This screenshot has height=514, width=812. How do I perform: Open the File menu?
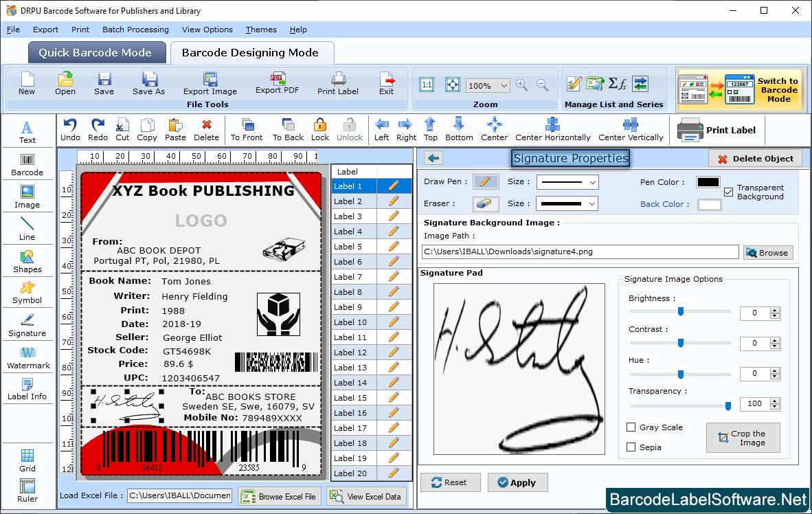click(13, 30)
